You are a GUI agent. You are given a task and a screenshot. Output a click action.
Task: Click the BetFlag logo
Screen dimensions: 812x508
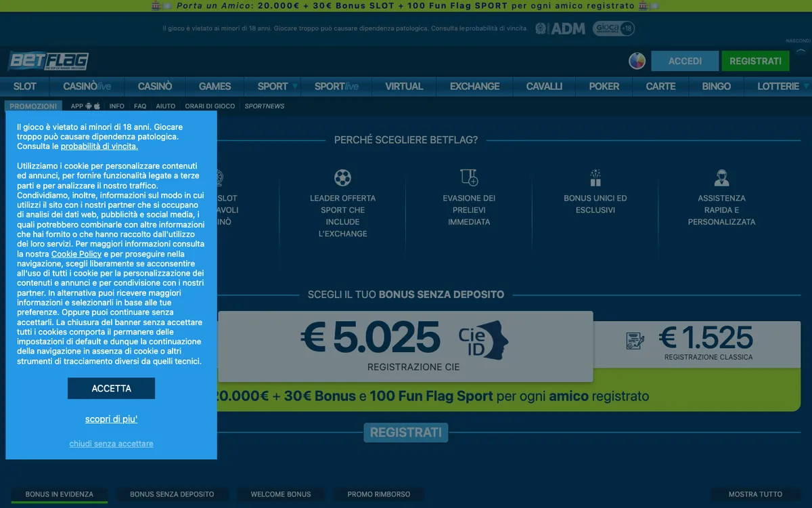[48, 61]
